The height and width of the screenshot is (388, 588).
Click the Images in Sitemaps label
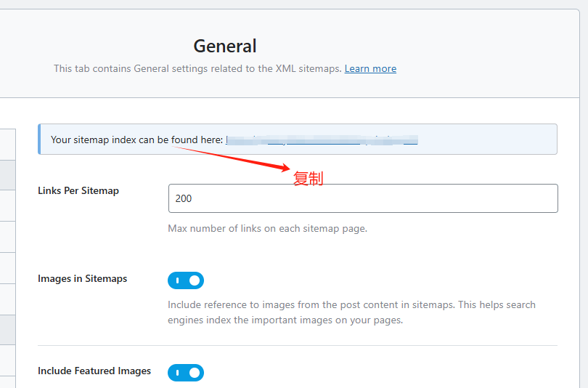pyautogui.click(x=83, y=279)
